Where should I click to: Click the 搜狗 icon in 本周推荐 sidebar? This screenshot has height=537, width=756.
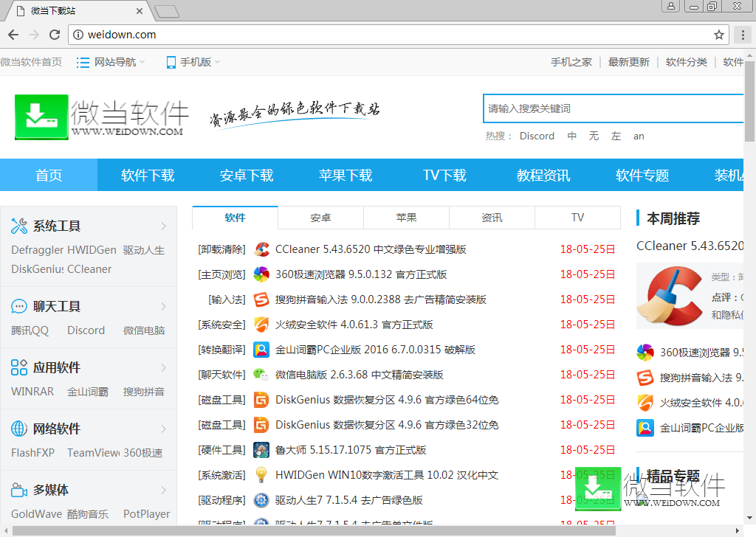[645, 378]
